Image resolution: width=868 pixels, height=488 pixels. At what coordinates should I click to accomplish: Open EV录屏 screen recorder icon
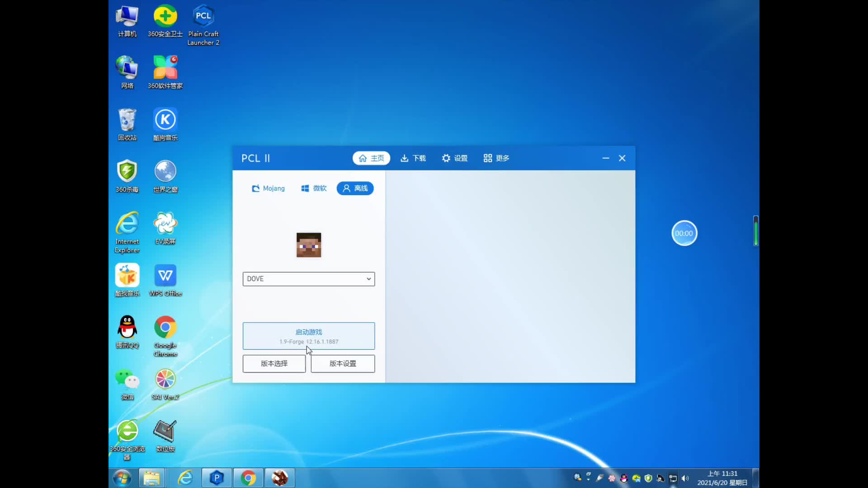(165, 224)
